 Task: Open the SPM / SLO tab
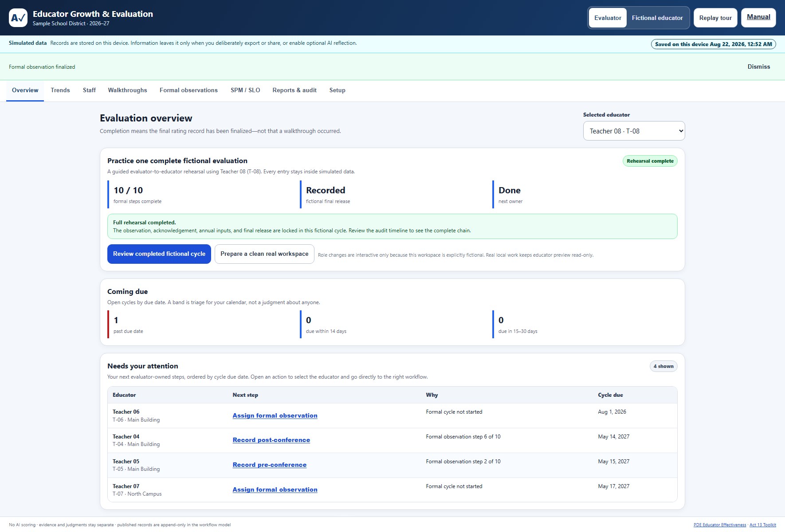pyautogui.click(x=245, y=90)
